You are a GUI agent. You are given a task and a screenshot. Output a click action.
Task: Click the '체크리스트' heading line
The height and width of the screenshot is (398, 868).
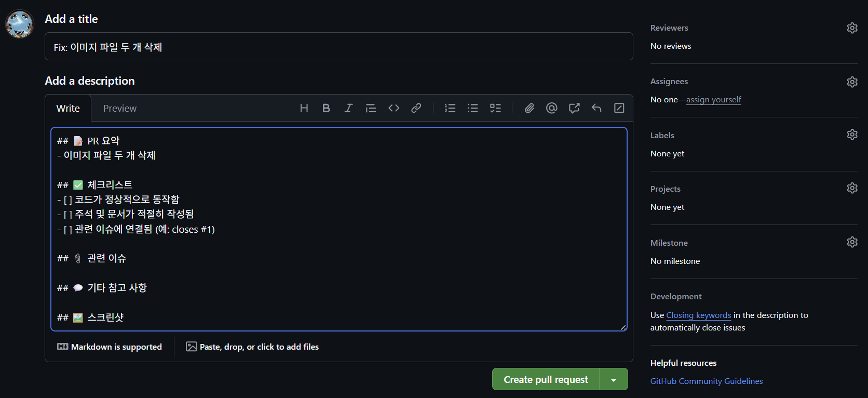click(x=94, y=185)
